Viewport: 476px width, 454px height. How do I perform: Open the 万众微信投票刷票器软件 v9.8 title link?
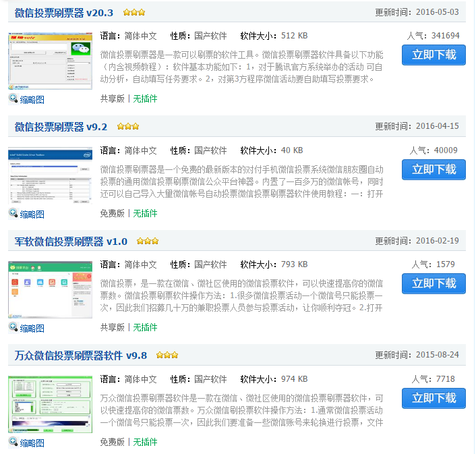click(x=81, y=356)
